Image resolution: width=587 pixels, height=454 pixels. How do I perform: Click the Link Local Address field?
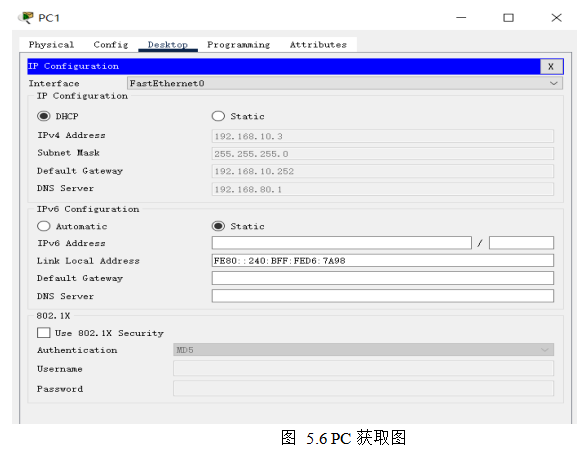click(x=383, y=260)
